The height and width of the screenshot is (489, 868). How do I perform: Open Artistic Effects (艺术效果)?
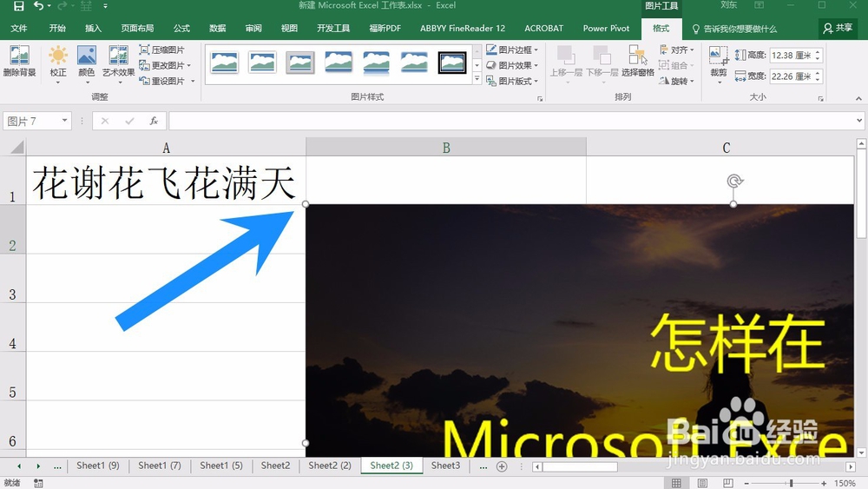click(118, 64)
